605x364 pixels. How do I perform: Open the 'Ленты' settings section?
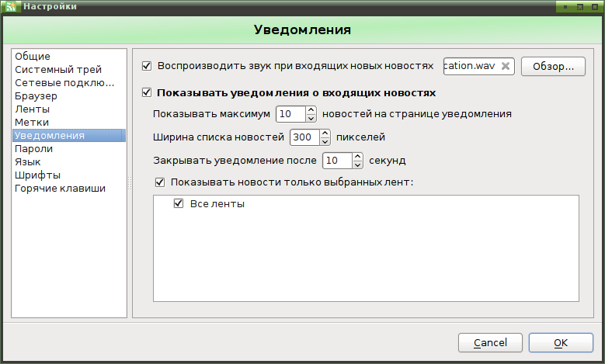(69, 109)
